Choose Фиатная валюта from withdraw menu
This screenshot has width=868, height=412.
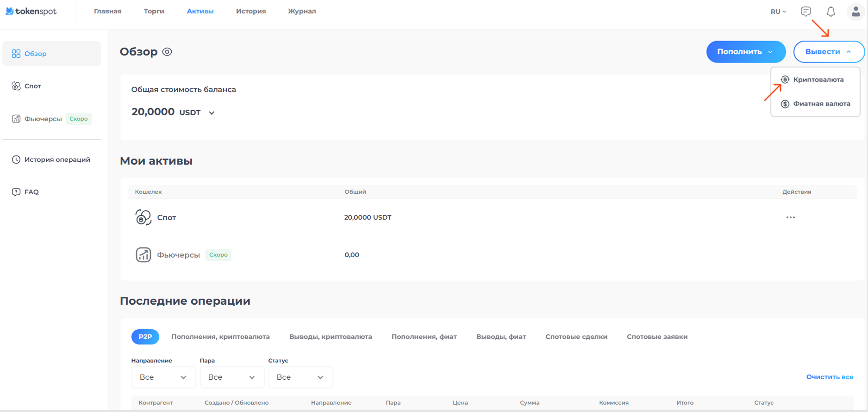(821, 104)
